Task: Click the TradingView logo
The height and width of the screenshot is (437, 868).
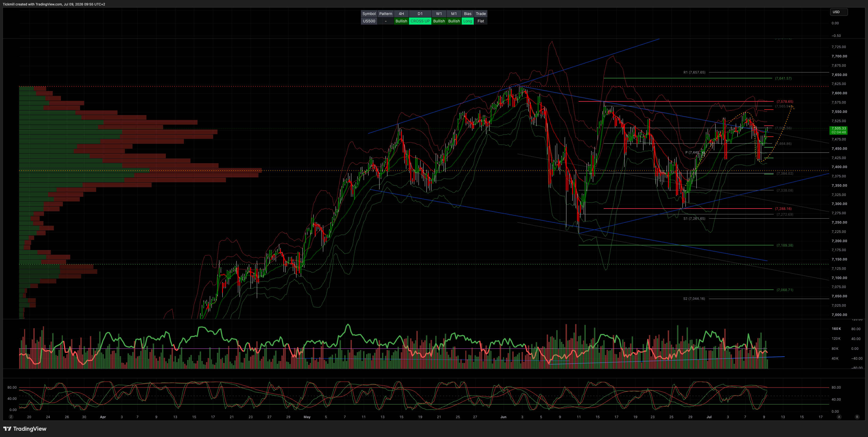Action: (x=25, y=429)
